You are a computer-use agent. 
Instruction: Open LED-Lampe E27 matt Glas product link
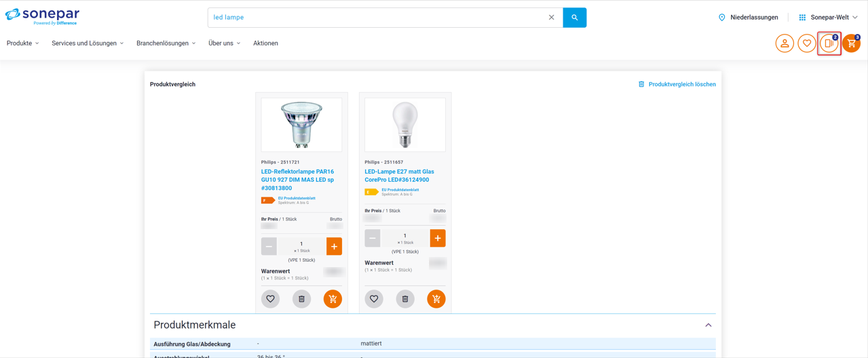(x=399, y=176)
